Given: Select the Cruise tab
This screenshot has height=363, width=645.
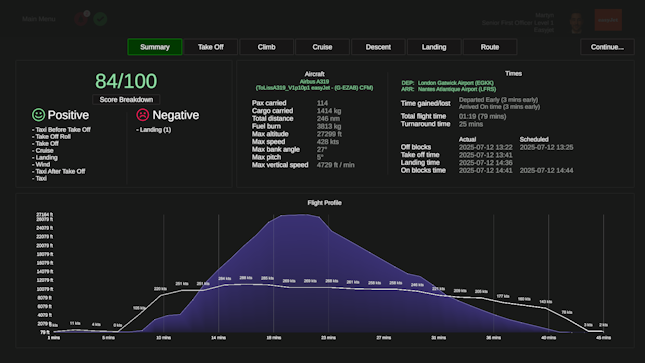Looking at the screenshot, I should 322,47.
